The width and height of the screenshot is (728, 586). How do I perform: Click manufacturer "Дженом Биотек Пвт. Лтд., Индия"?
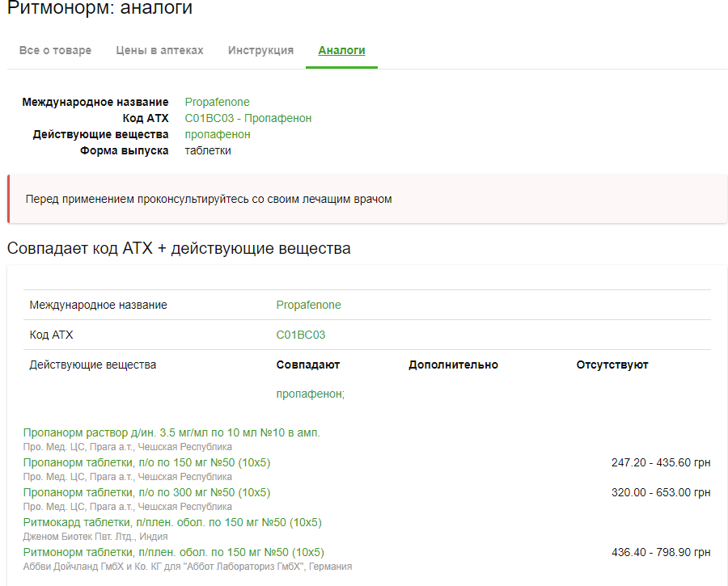(95, 537)
